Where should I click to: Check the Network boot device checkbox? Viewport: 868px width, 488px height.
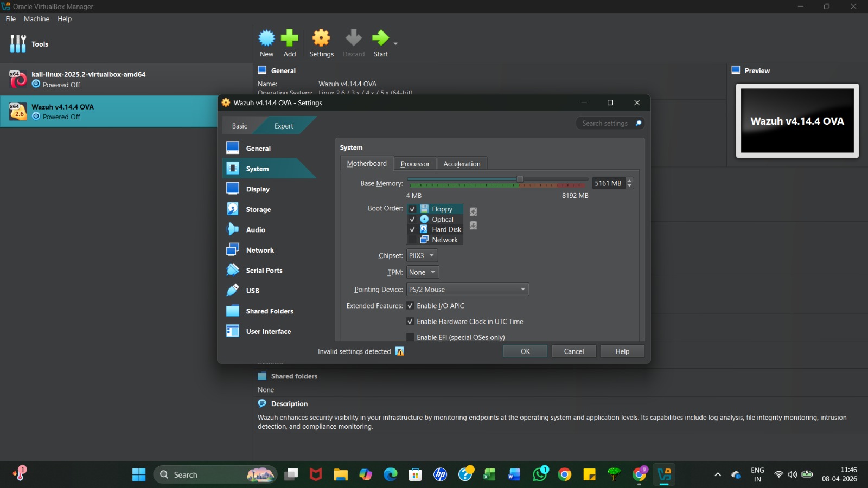pyautogui.click(x=412, y=240)
